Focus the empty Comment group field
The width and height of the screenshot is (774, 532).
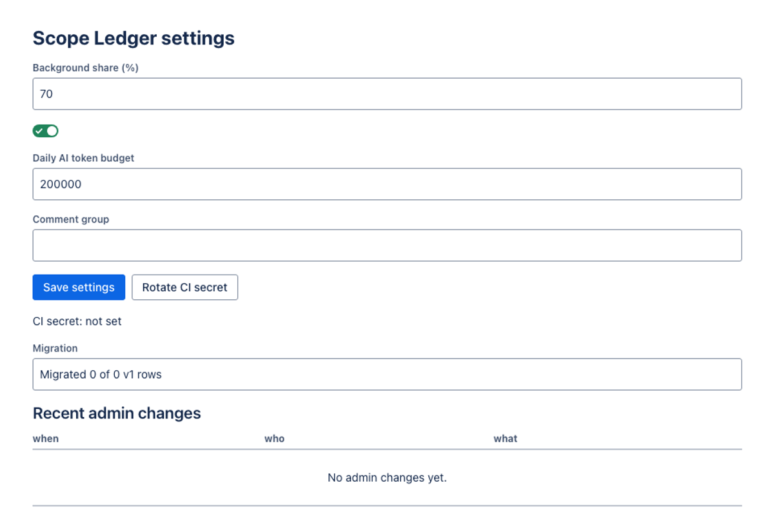pos(387,245)
